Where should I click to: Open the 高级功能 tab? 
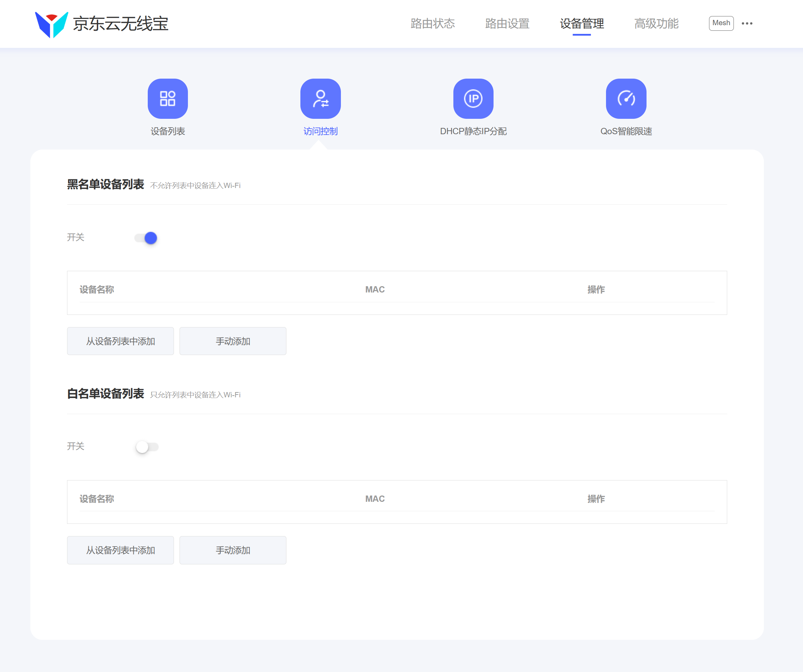click(x=657, y=23)
